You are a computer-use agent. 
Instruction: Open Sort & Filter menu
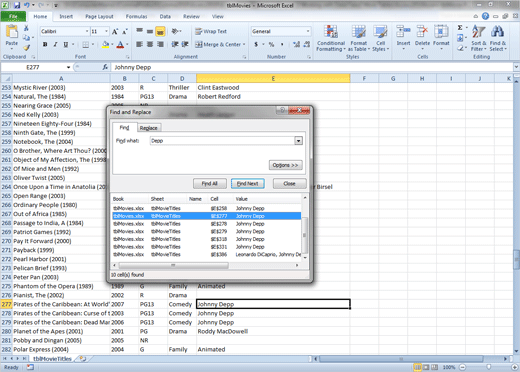point(479,38)
